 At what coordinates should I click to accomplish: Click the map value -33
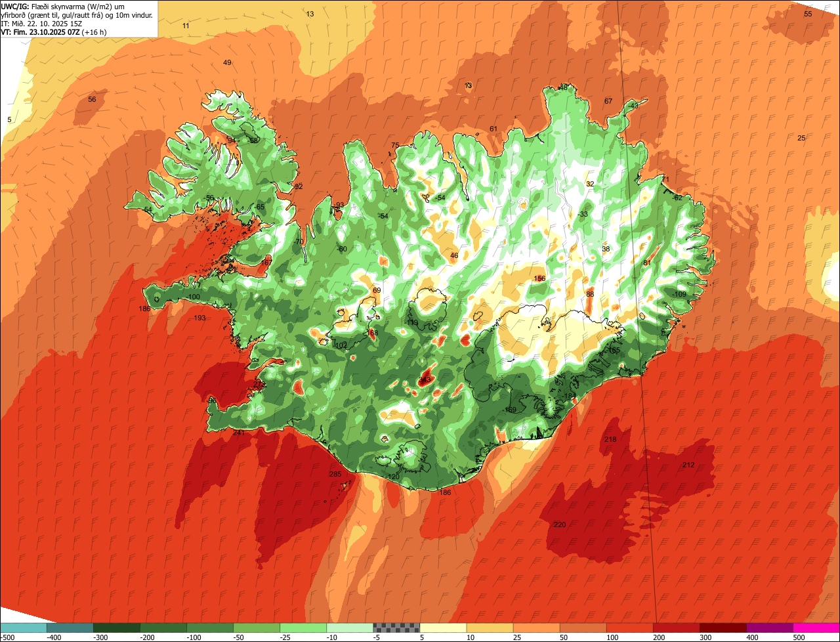tap(583, 214)
